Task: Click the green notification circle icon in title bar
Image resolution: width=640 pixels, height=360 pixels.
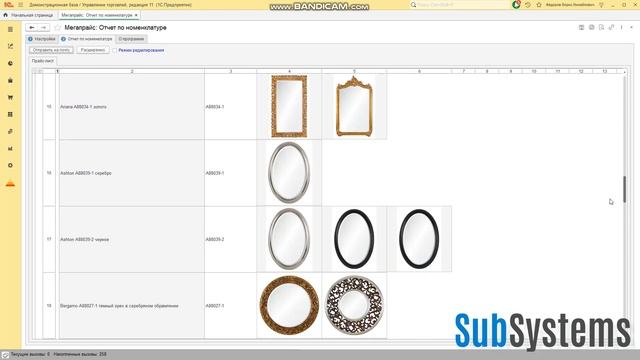Action: click(x=516, y=4)
